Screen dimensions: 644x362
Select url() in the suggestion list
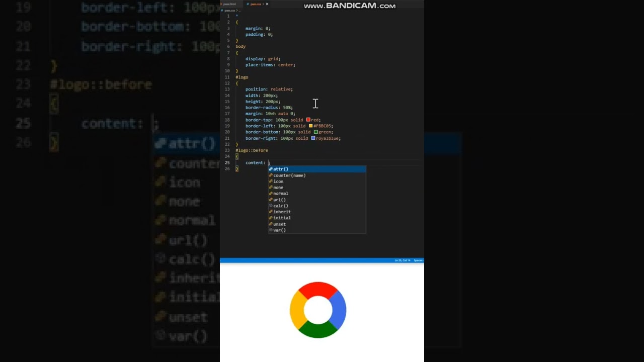(x=317, y=200)
